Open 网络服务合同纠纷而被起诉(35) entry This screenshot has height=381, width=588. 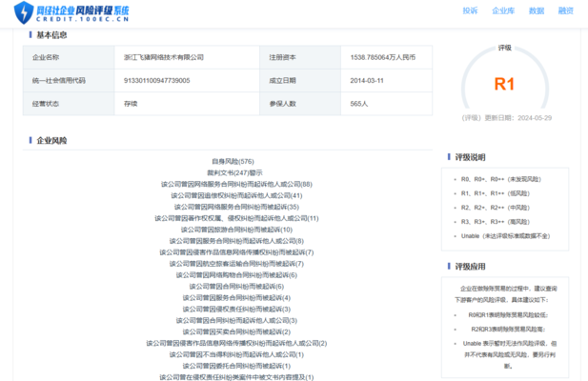235,207
